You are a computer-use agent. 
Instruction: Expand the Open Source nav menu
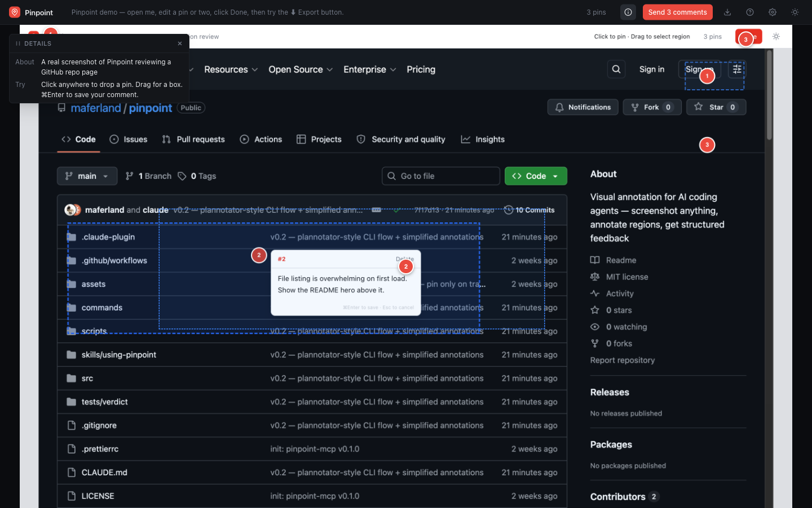[301, 69]
